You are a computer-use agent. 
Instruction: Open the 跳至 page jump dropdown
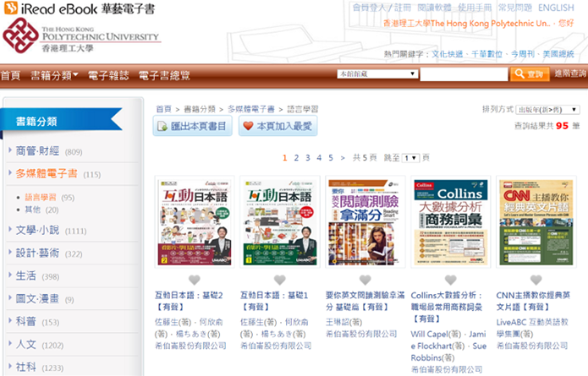[x=409, y=158]
